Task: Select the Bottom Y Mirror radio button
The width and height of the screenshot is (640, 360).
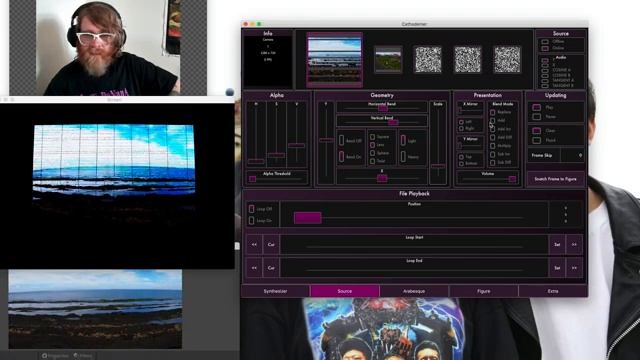Action: tap(461, 164)
